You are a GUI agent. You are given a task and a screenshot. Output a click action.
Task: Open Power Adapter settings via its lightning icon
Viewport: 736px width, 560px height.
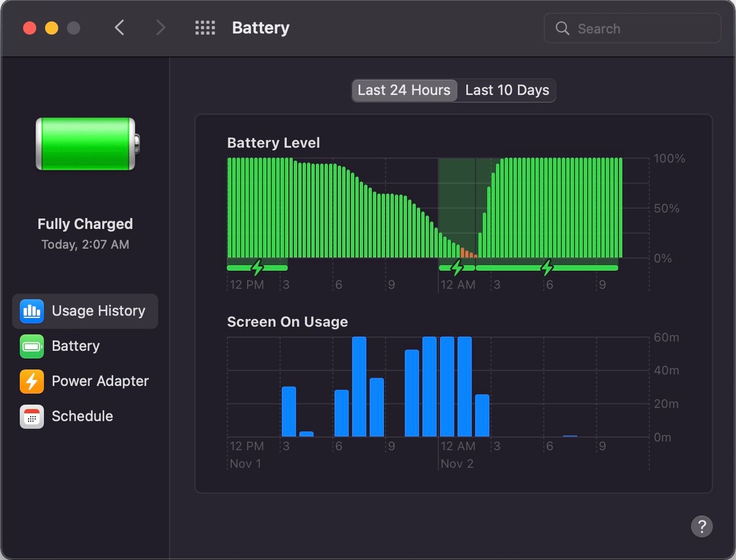pos(31,381)
